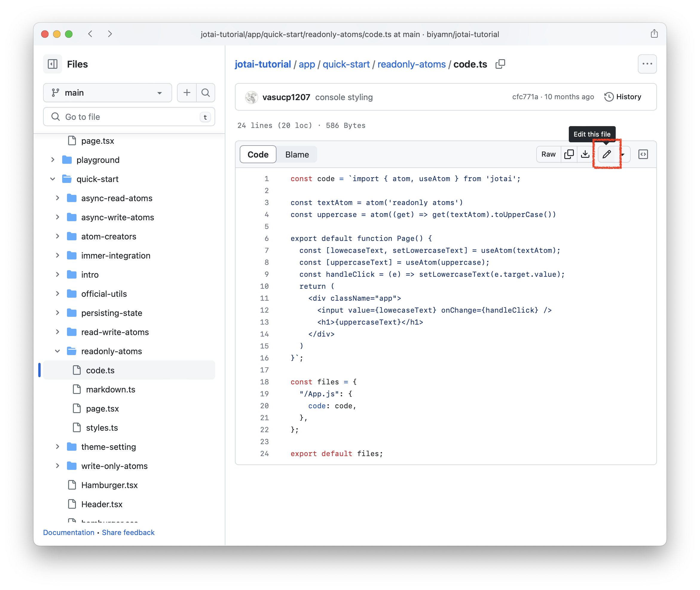Focus the Go to file search field

(129, 117)
